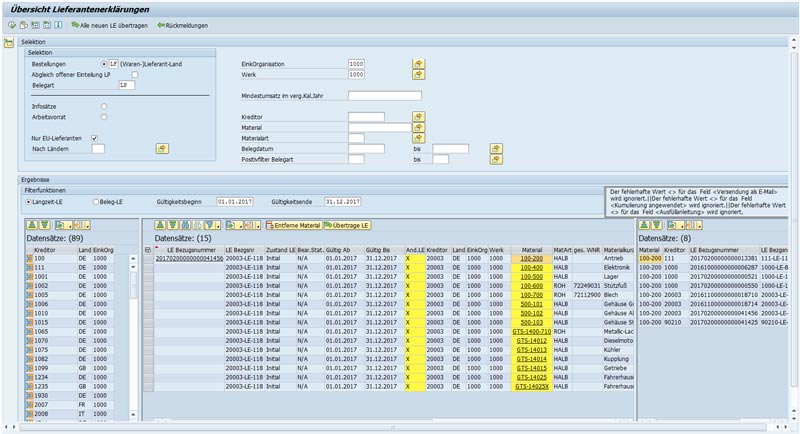Select the Langzeit-LE radio button

[28, 202]
